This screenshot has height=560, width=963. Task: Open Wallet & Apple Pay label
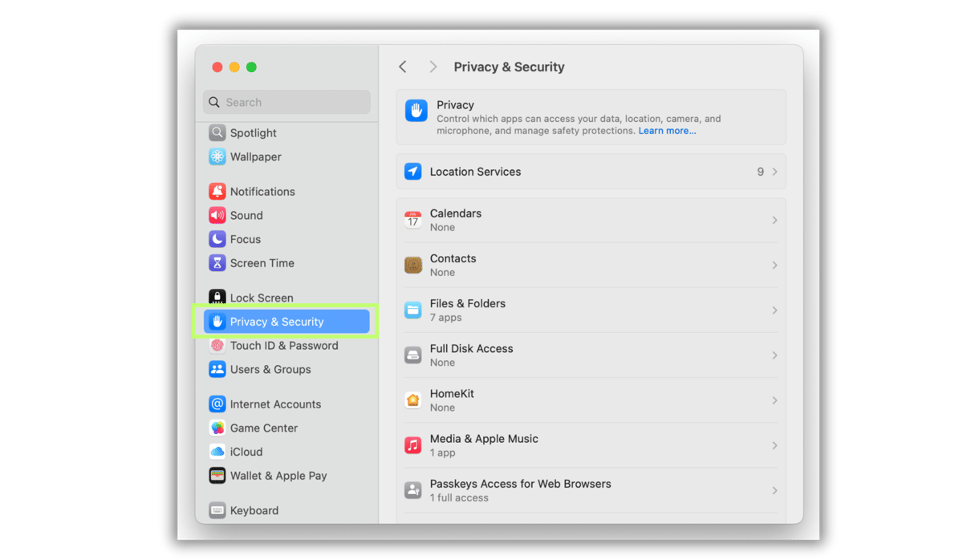[x=278, y=476]
